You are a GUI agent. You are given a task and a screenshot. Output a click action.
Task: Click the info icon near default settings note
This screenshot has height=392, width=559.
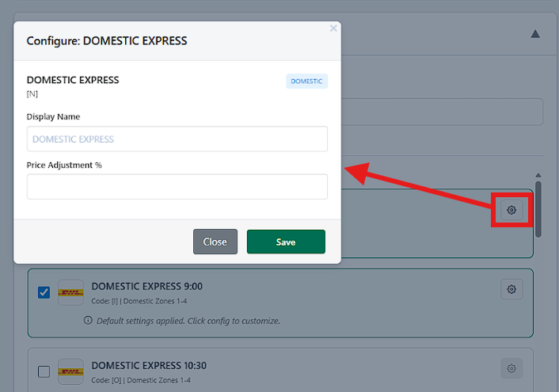88,321
